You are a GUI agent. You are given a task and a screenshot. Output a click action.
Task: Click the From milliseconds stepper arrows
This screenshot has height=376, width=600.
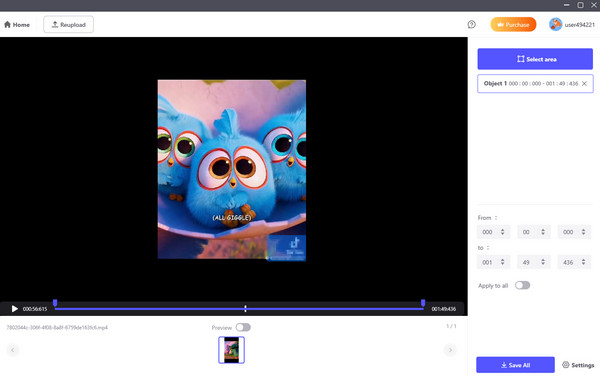point(583,232)
